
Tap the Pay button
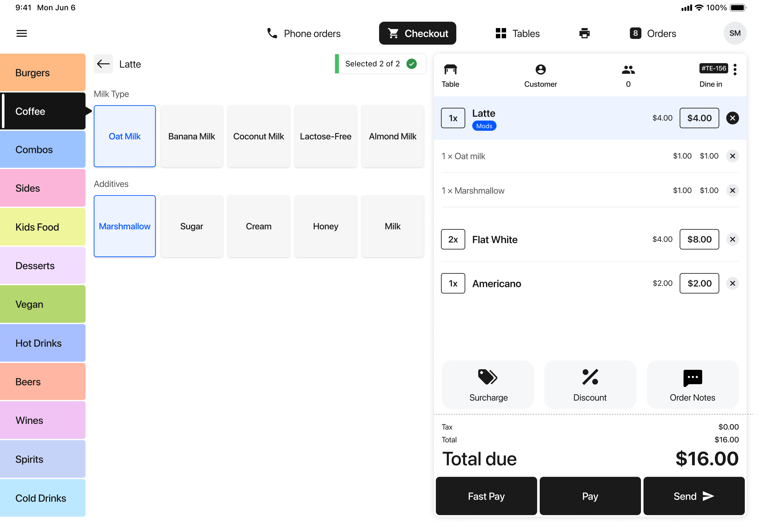pos(590,496)
